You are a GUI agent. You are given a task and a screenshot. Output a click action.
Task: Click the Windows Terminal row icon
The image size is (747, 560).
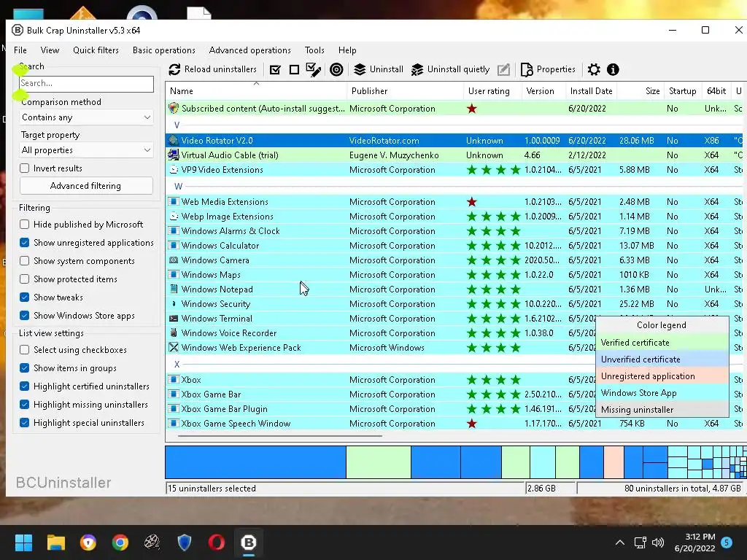pos(174,318)
